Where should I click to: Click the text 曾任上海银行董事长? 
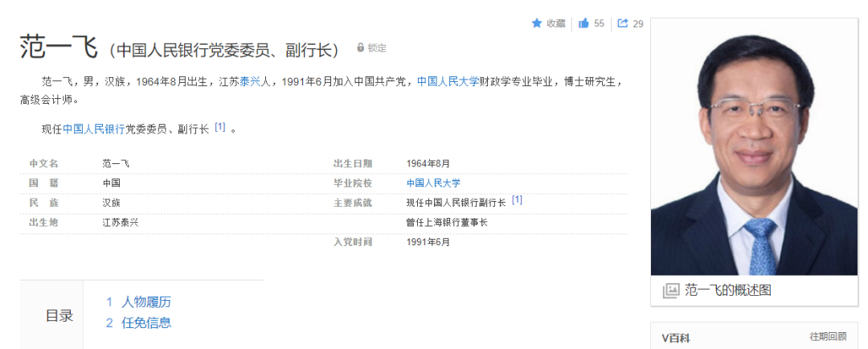pyautogui.click(x=447, y=223)
